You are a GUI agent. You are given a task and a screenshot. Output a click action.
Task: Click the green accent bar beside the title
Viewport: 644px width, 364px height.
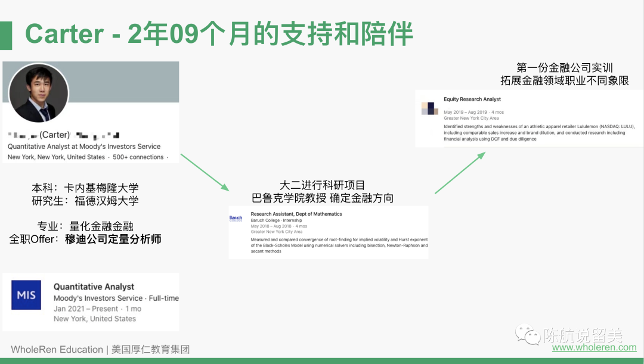pos(5,35)
